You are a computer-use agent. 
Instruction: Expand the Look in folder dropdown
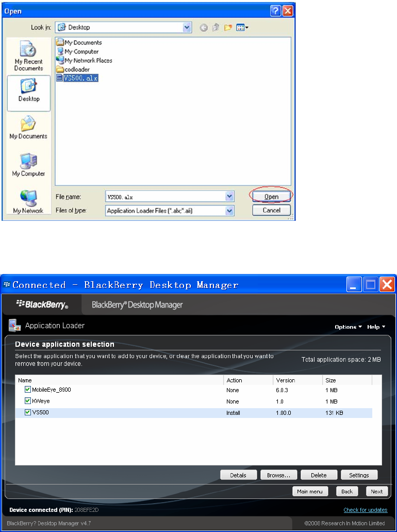pos(187,27)
